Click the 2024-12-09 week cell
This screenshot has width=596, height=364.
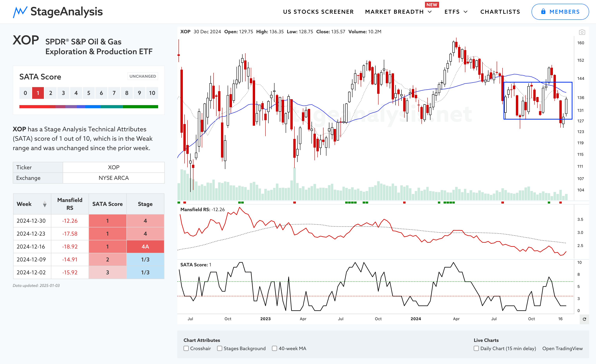[x=32, y=259]
